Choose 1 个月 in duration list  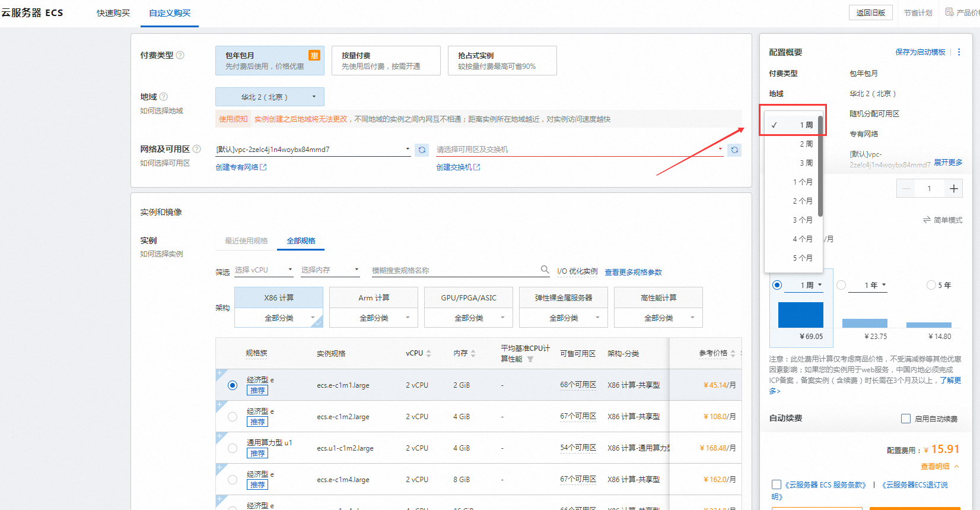793,182
